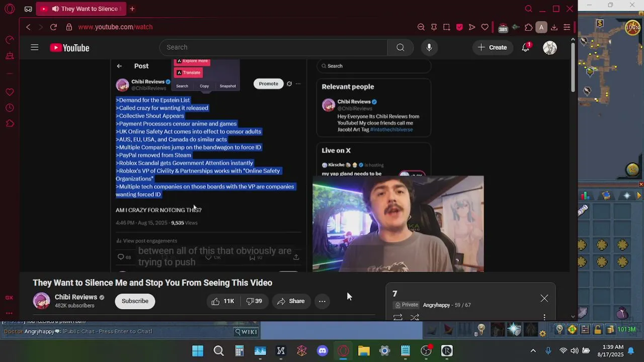Open YouTube hamburger guide menu
This screenshot has height=362, width=644.
point(34,47)
